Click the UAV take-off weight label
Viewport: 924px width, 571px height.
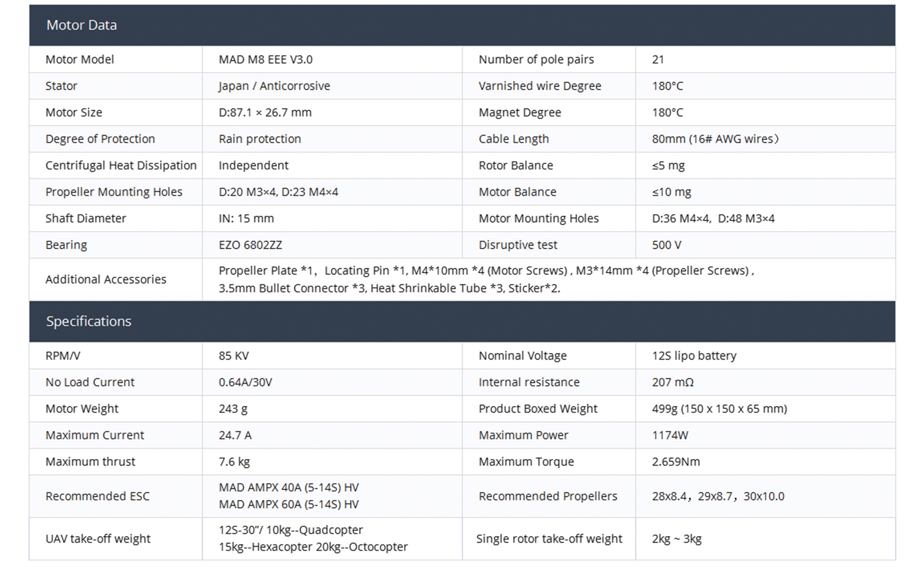(x=98, y=539)
